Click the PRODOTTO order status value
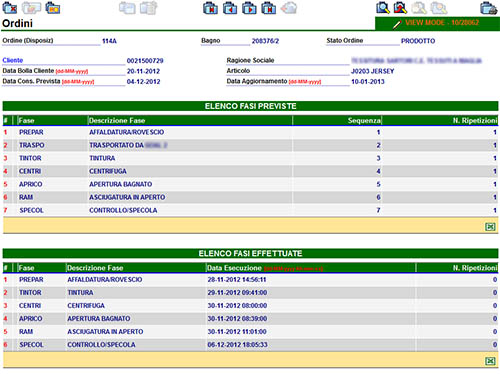The height and width of the screenshot is (374, 500). 418,41
